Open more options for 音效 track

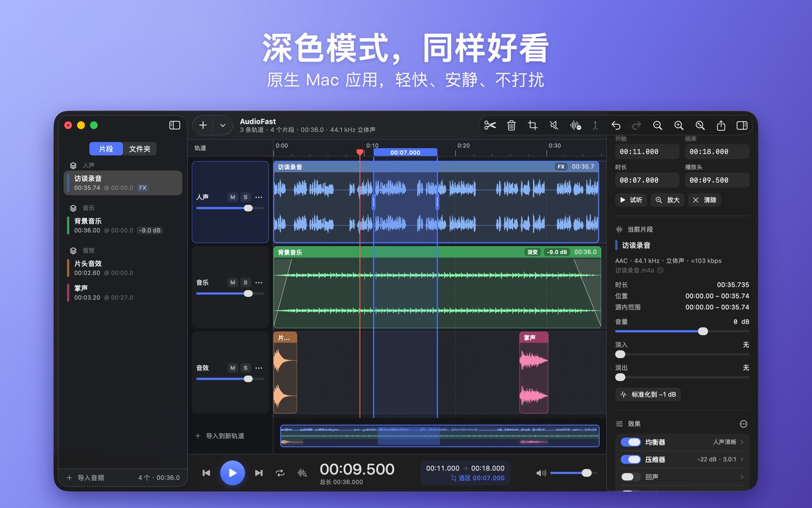[259, 368]
